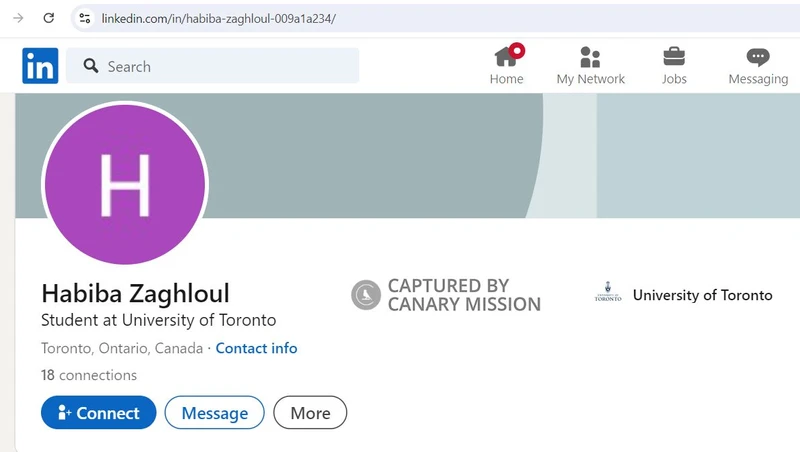This screenshot has width=800, height=452.
Task: Click the Canary Mission bird logo
Action: point(366,295)
